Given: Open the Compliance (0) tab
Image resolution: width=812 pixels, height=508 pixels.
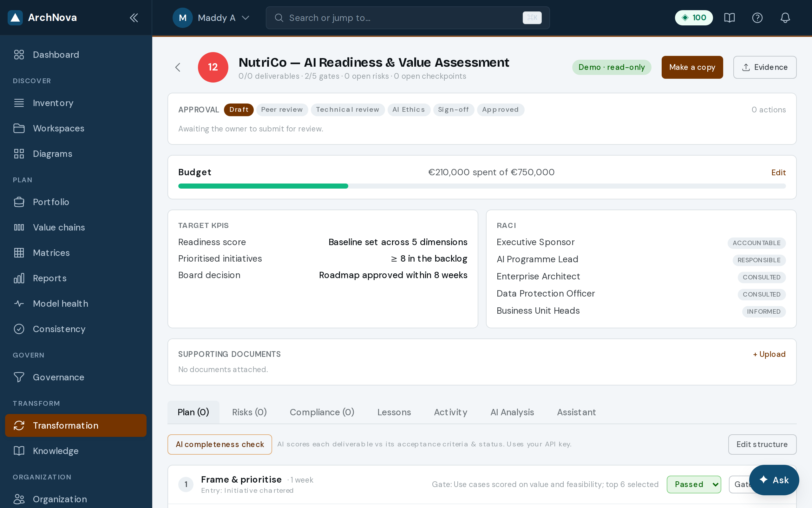Looking at the screenshot, I should (x=322, y=412).
